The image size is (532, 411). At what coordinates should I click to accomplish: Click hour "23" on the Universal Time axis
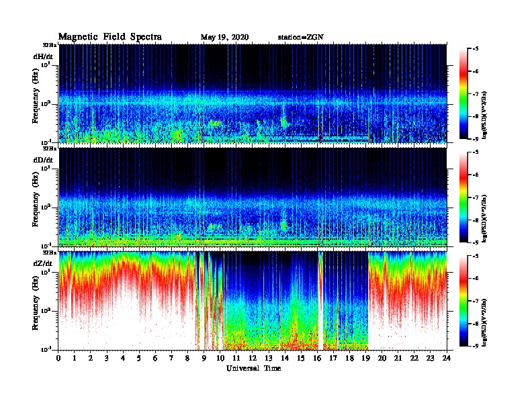pyautogui.click(x=430, y=358)
